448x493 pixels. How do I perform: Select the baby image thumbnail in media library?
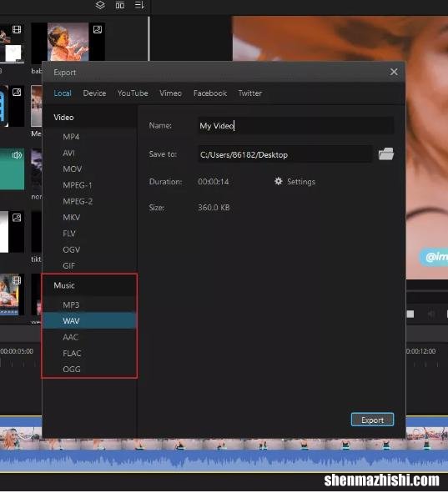[x=68, y=42]
